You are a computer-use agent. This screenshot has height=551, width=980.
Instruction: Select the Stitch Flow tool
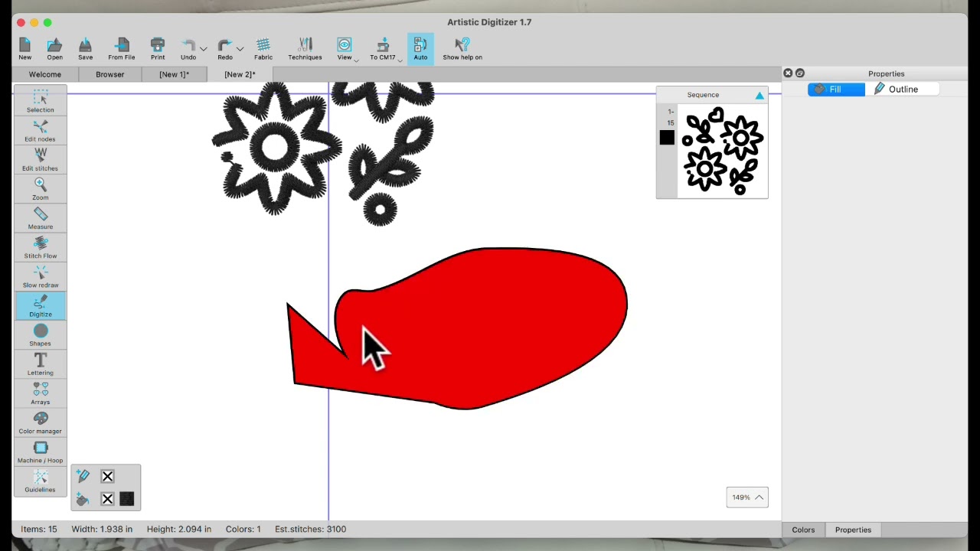(41, 246)
